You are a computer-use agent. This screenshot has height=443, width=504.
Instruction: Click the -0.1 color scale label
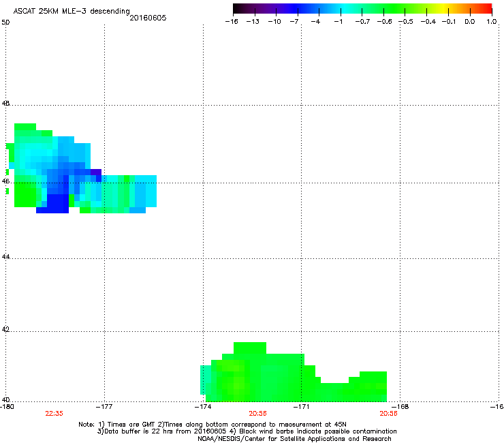coord(449,22)
